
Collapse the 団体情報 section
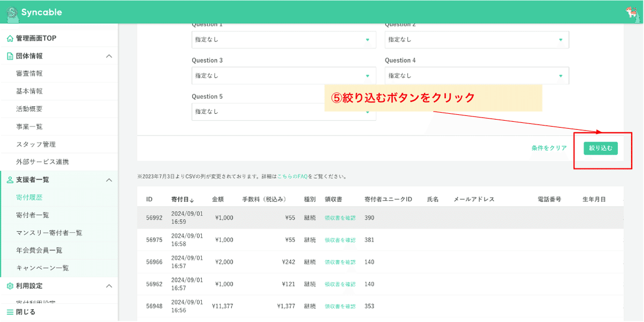(x=109, y=55)
